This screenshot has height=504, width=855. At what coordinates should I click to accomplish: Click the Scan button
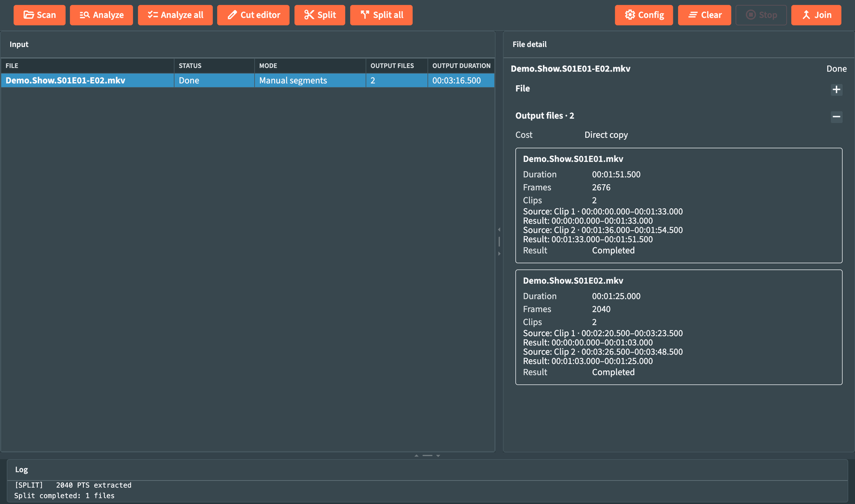40,15
